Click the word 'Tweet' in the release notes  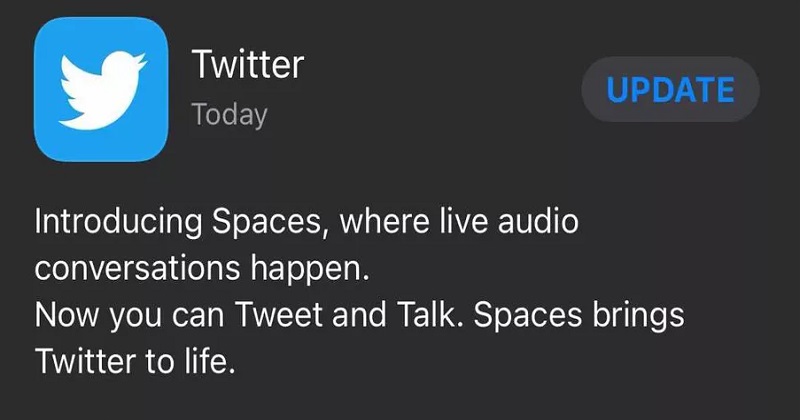279,314
